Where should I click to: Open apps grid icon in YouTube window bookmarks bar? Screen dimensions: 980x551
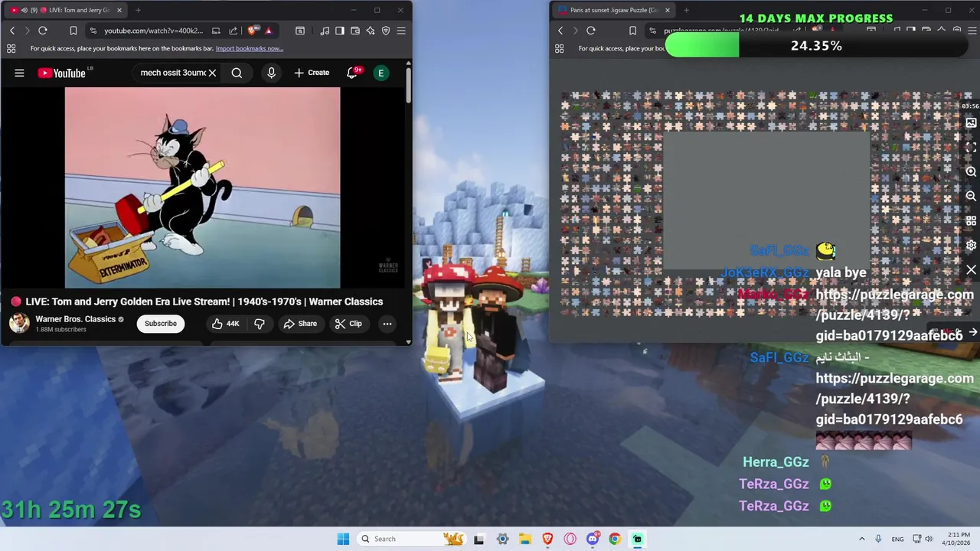(11, 48)
